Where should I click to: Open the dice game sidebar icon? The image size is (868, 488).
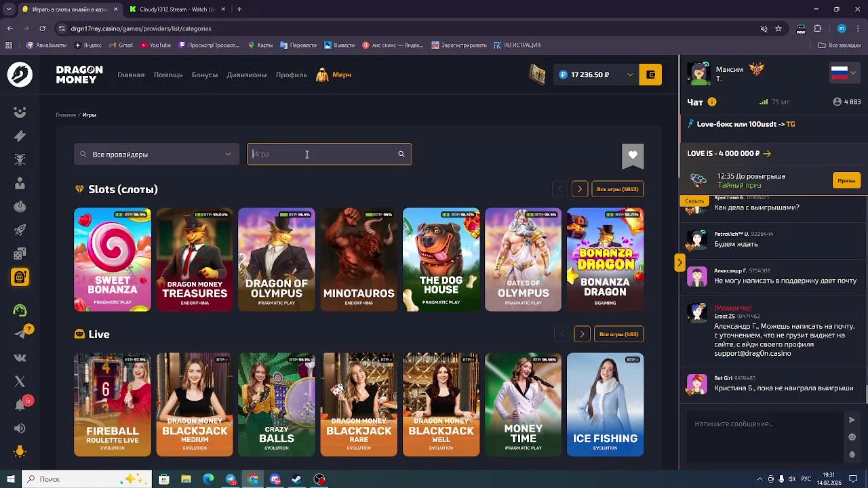tap(20, 253)
